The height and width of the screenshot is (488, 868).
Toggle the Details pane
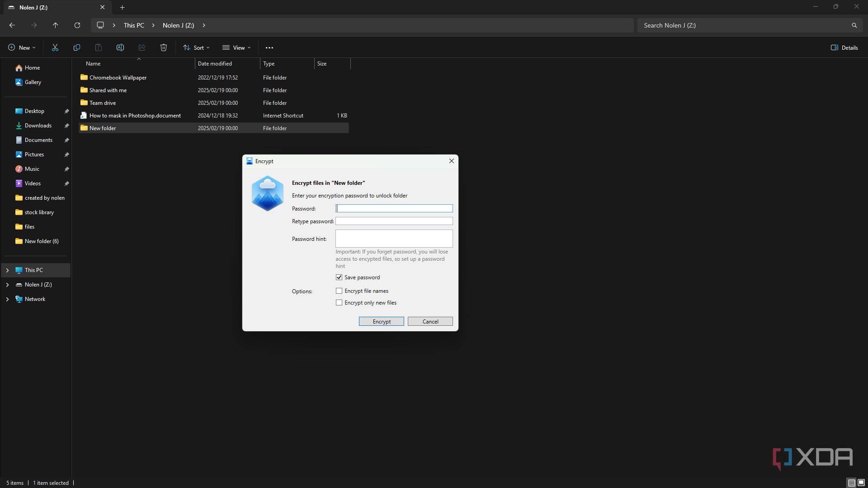click(844, 47)
